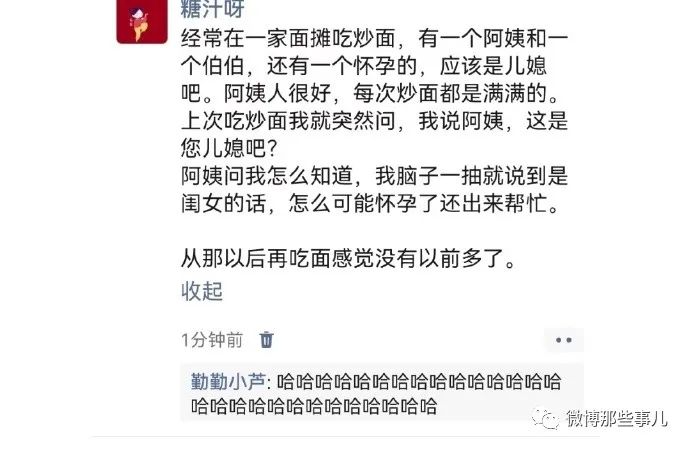Image resolution: width=690 pixels, height=450 pixels.
Task: Click the word 儿媳 ending the second line
Action: pos(525,66)
